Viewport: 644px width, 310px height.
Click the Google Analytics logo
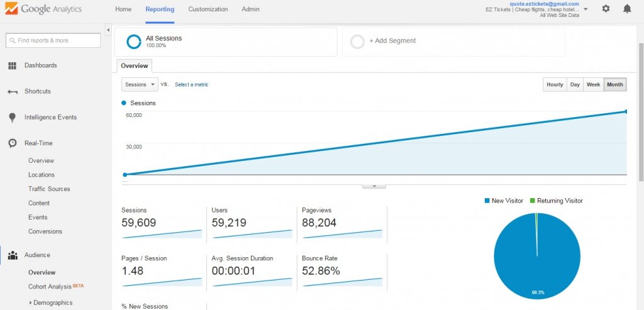(43, 9)
